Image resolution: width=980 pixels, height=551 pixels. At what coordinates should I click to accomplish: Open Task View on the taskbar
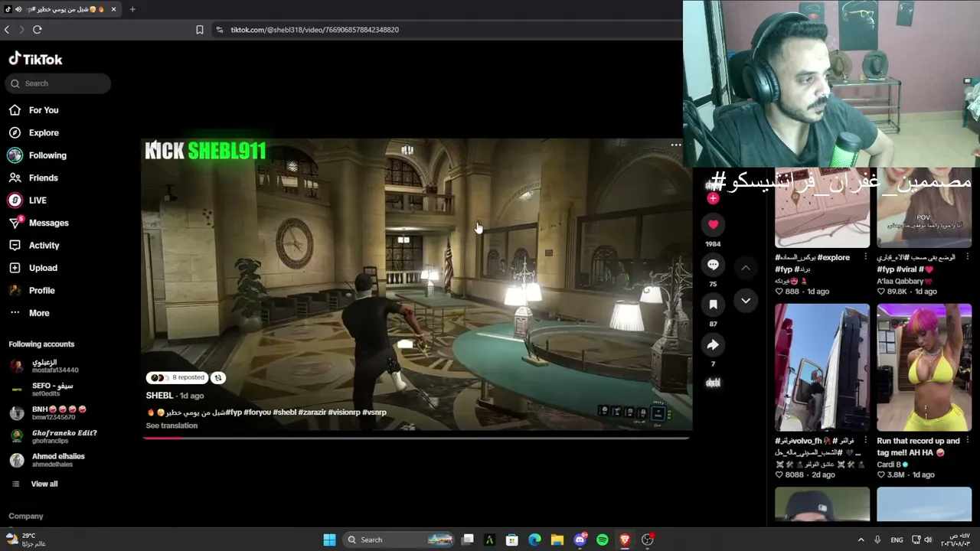tap(468, 540)
